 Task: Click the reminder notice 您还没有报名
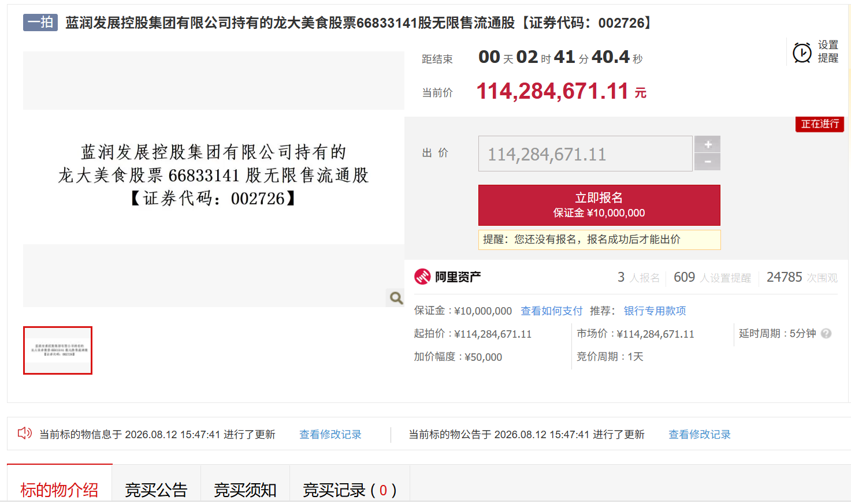pyautogui.click(x=599, y=240)
